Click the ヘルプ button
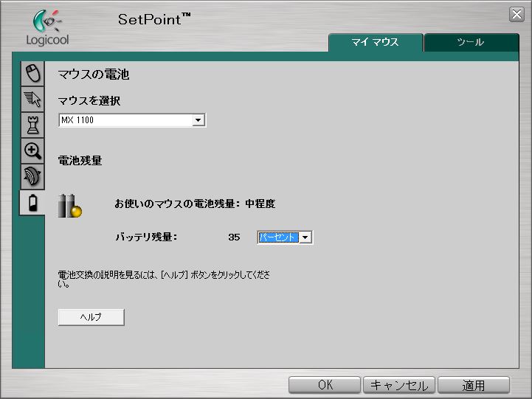 [x=91, y=317]
